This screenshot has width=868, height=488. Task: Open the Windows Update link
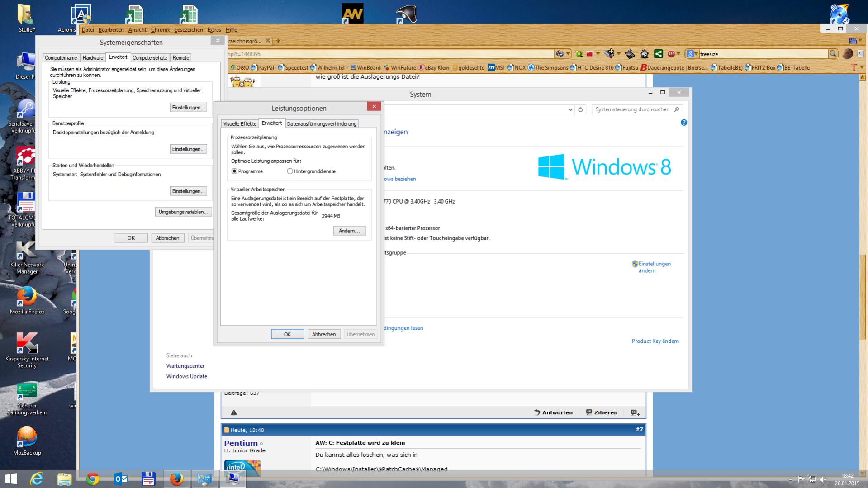point(186,376)
